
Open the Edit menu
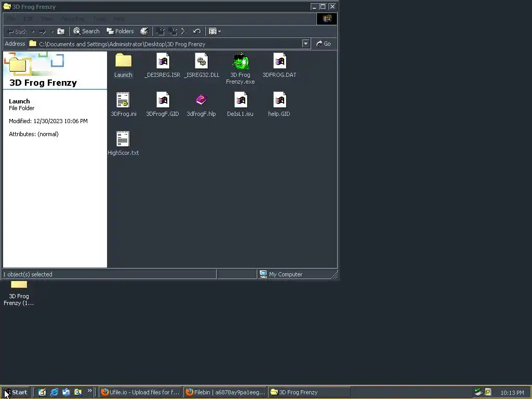(28, 19)
